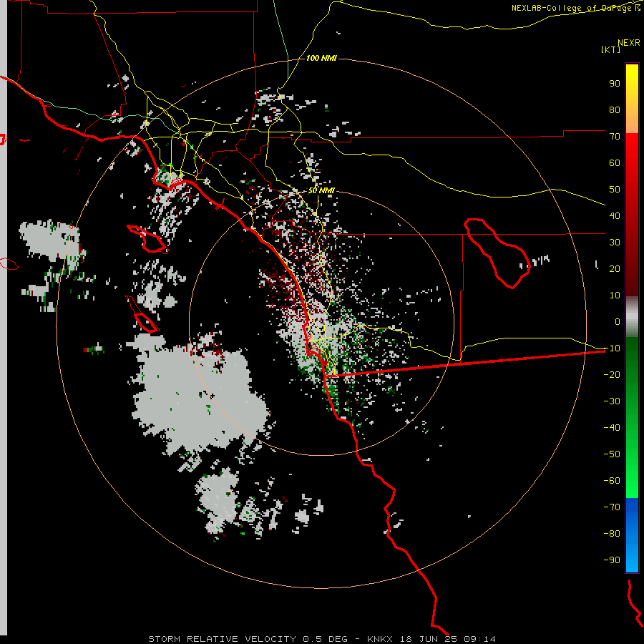644x644 pixels.
Task: Click the blue bottom segment of color bar
Action: [x=632, y=535]
